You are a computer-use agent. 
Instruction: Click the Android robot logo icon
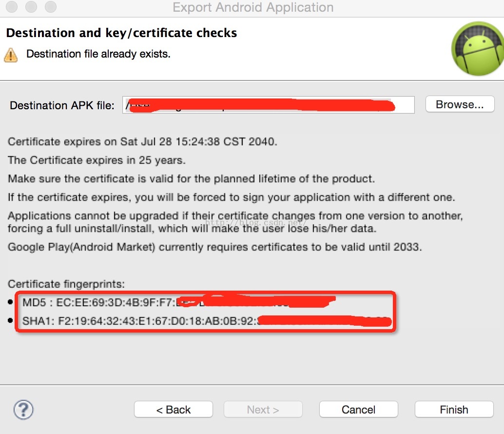pos(477,48)
